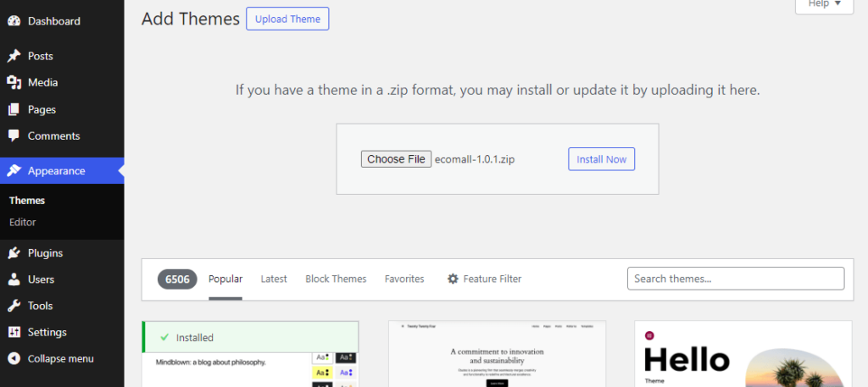The height and width of the screenshot is (387, 868).
Task: Click the Collapse menu label
Action: pyautogui.click(x=61, y=359)
